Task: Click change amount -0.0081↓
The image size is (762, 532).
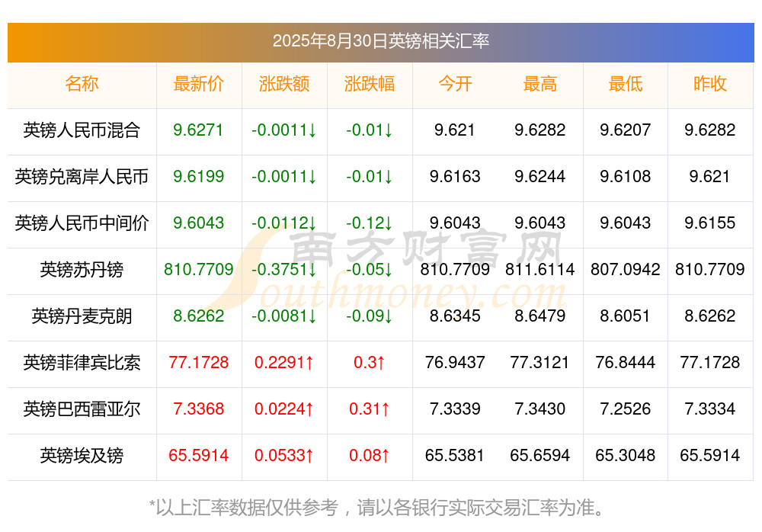Action: [283, 316]
